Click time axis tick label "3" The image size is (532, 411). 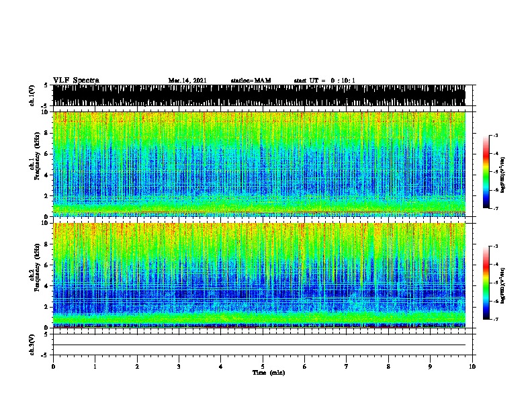point(179,367)
